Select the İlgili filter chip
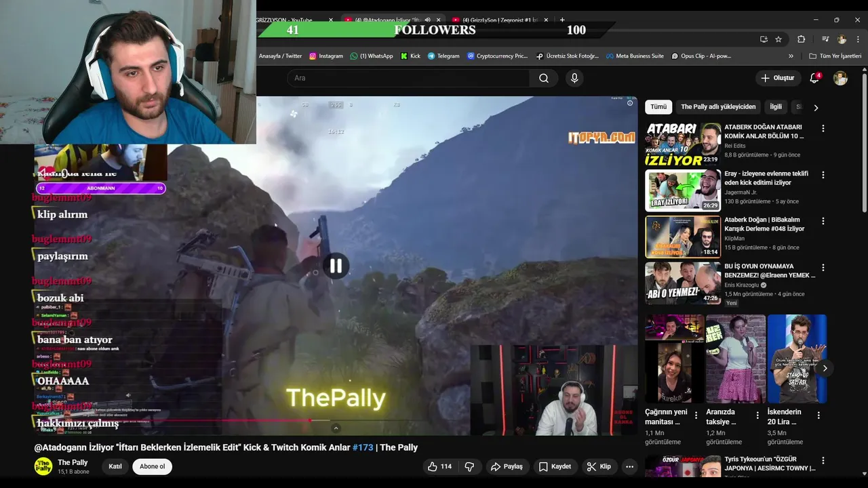 (776, 107)
